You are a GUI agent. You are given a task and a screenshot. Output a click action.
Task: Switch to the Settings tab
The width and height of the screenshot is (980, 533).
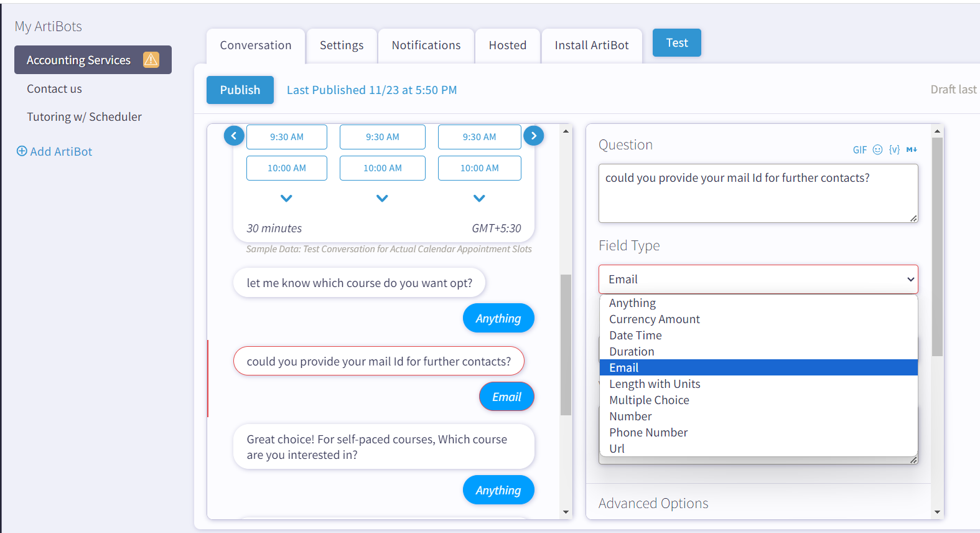(342, 45)
